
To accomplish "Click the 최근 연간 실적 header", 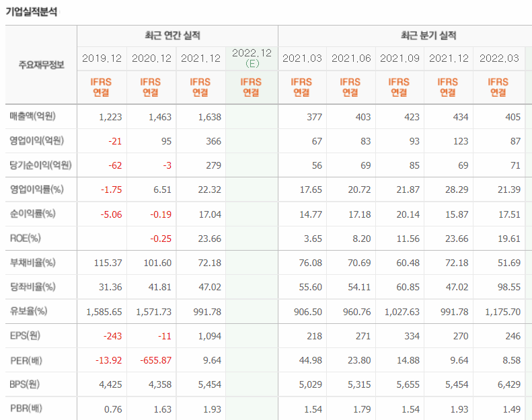I will [x=173, y=35].
